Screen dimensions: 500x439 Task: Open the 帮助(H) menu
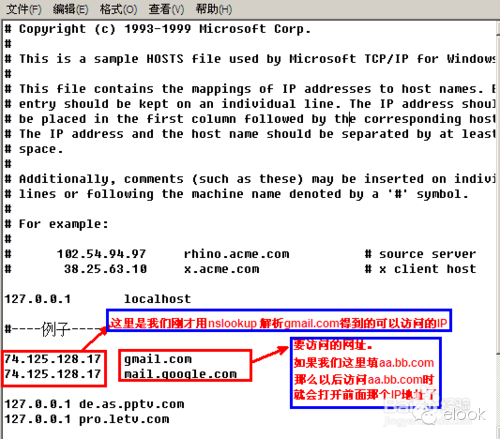tap(214, 9)
